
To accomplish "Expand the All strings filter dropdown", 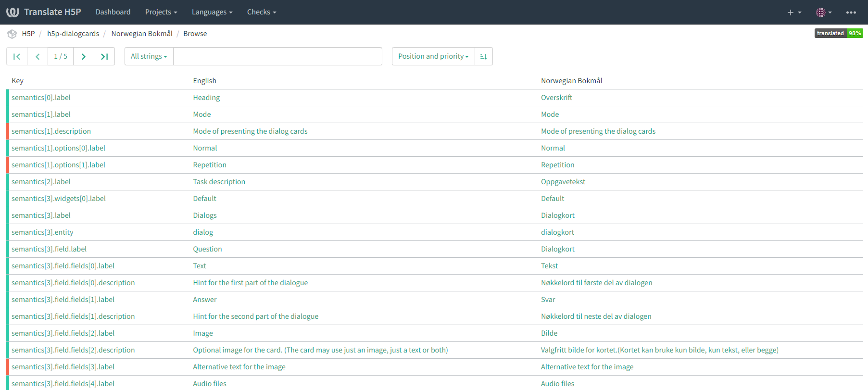I will [x=149, y=56].
